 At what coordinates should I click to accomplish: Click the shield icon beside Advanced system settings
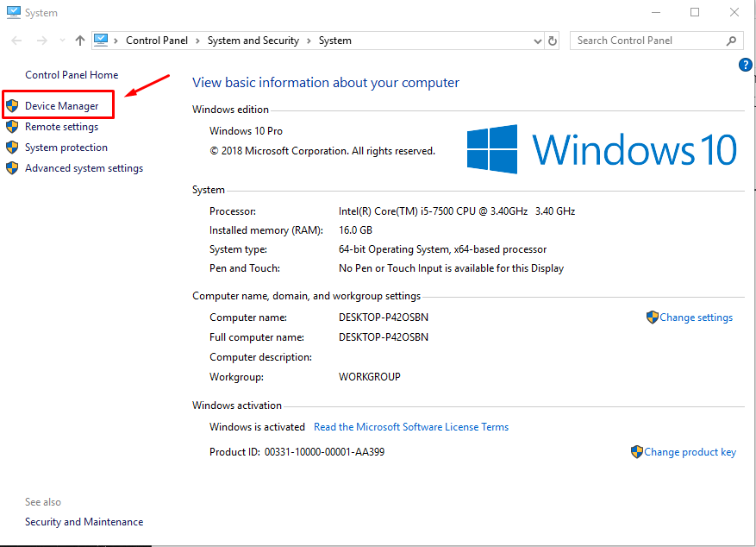tap(12, 168)
